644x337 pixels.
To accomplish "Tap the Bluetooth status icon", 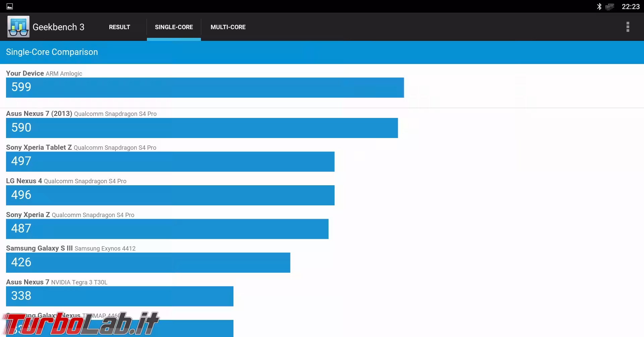I will point(599,6).
